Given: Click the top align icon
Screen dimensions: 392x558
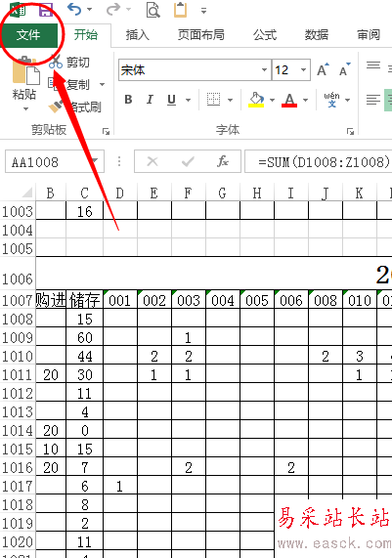Looking at the screenshot, I should click(373, 65).
